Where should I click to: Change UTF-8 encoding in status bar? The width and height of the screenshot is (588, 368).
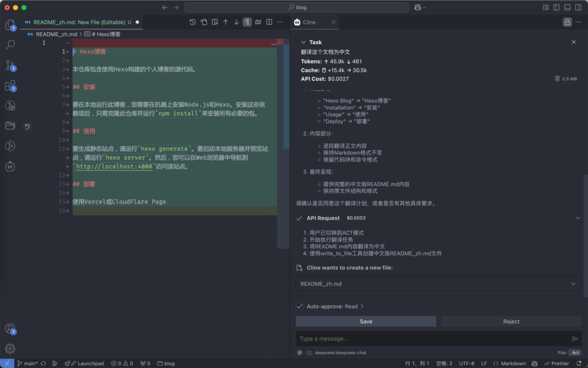pyautogui.click(x=466, y=363)
